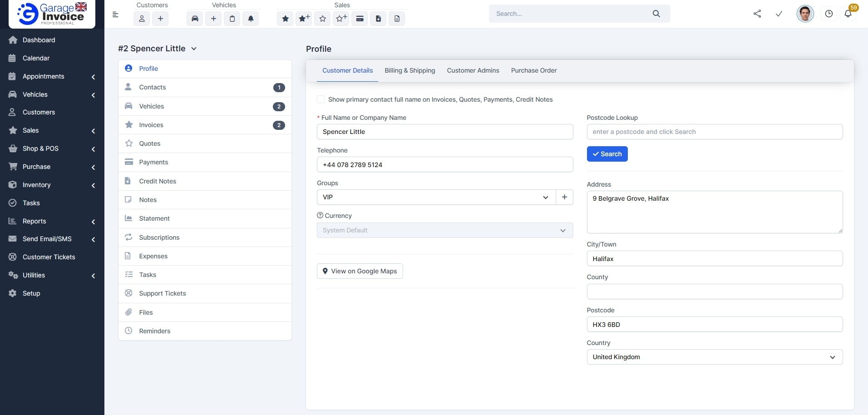The width and height of the screenshot is (868, 415).
Task: Click the plus button beside Groups
Action: click(564, 197)
